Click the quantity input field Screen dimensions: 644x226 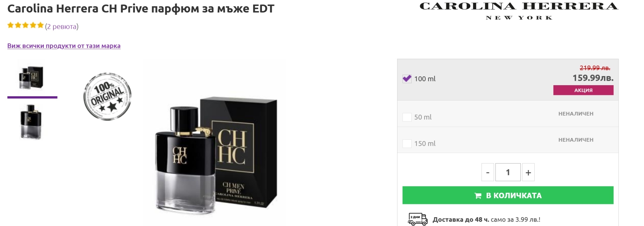(x=508, y=172)
